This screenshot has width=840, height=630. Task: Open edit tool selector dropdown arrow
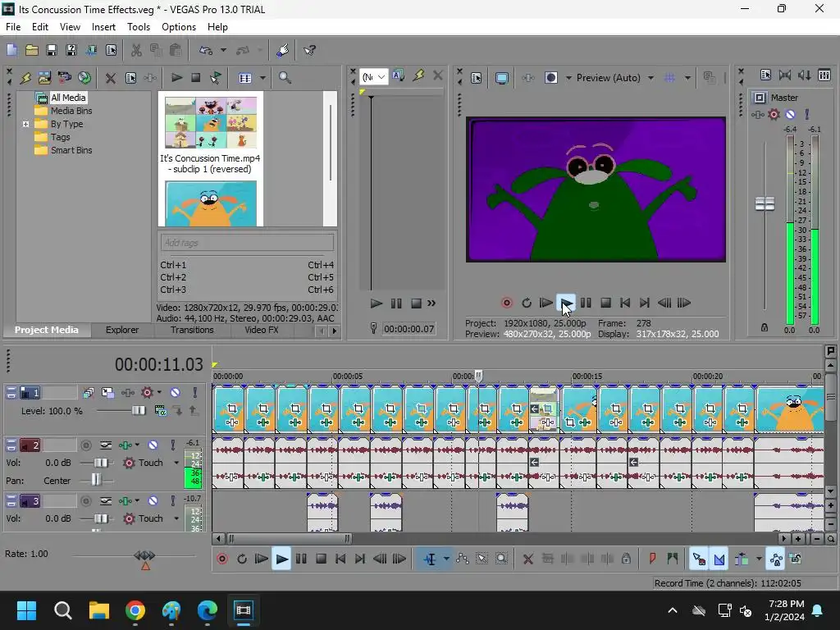[x=446, y=559]
